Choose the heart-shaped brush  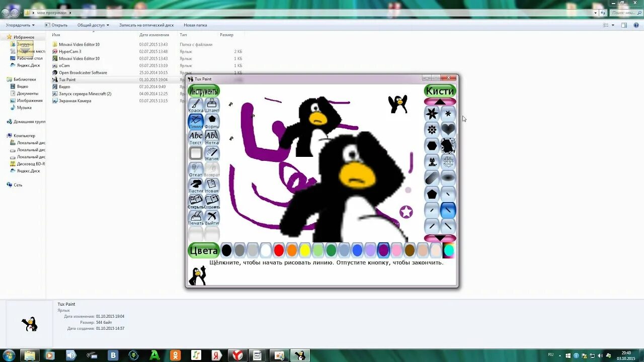(448, 130)
